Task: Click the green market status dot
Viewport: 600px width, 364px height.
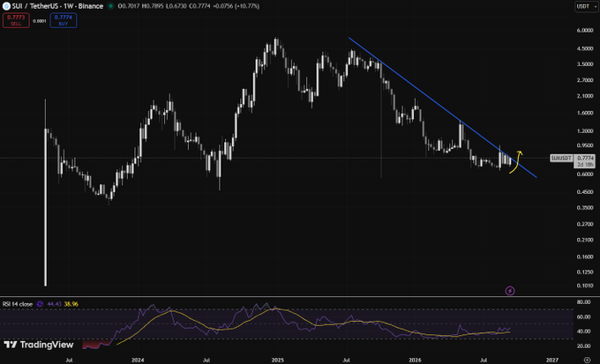Action: point(111,6)
